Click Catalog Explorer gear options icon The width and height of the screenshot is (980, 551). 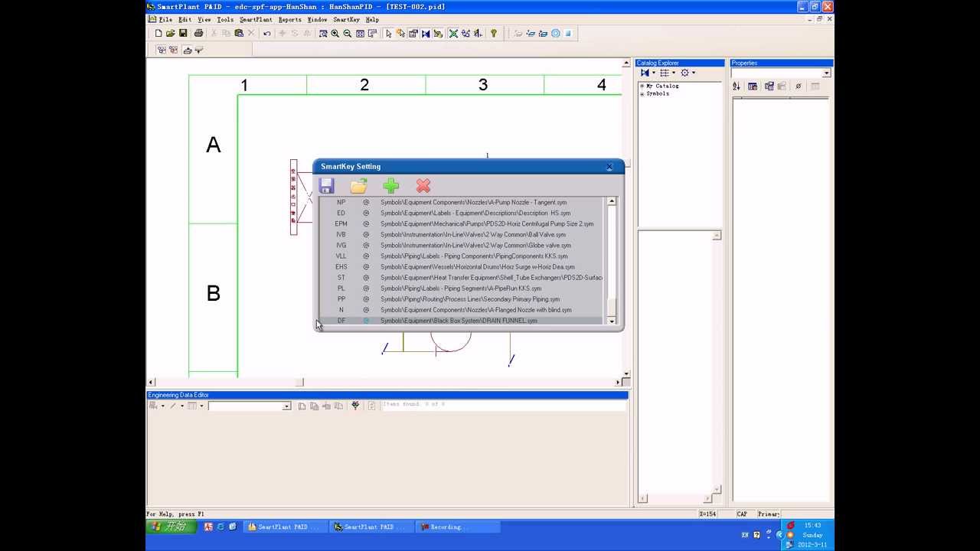tap(685, 73)
